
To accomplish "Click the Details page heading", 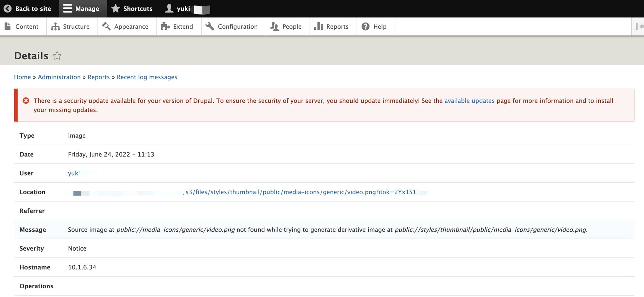I will [31, 56].
